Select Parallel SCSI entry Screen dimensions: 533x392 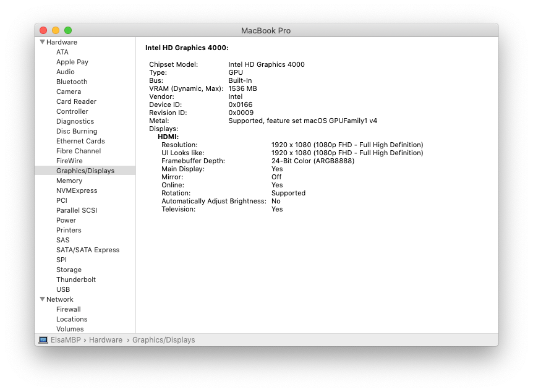click(x=77, y=210)
